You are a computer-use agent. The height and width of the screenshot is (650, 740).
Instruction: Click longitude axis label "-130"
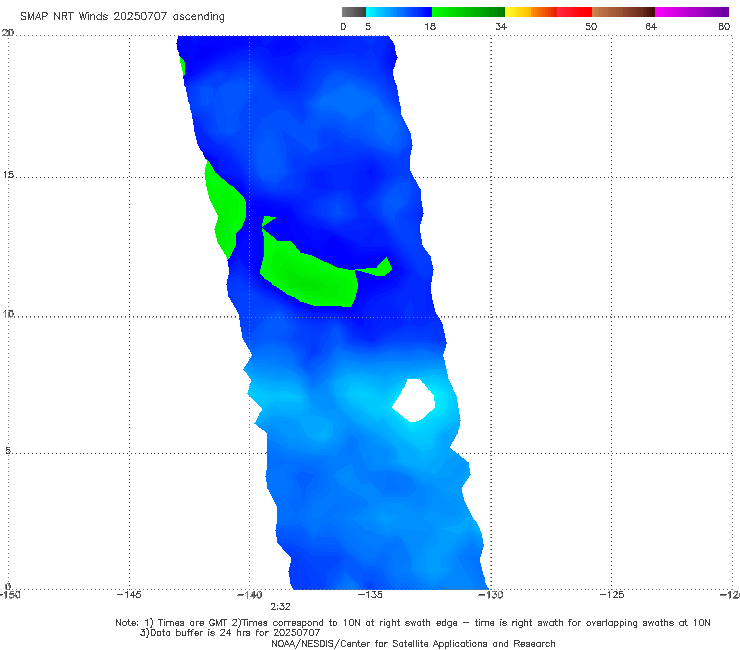pyautogui.click(x=491, y=595)
